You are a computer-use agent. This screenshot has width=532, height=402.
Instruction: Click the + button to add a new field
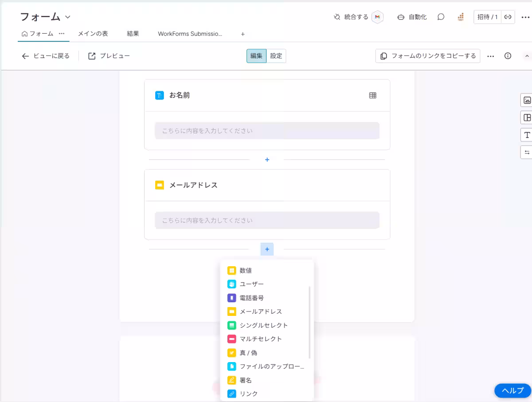pyautogui.click(x=267, y=249)
